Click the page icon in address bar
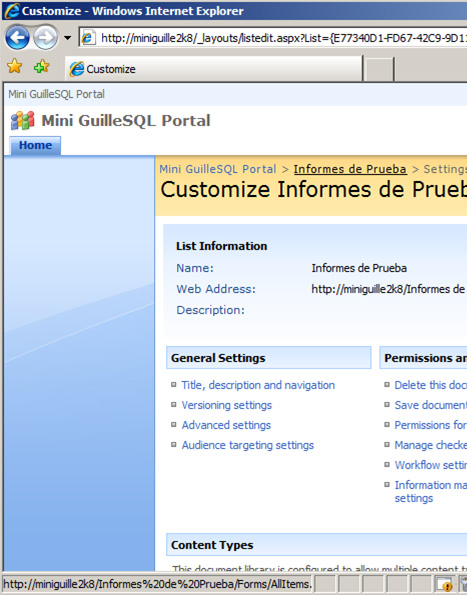This screenshot has height=595, width=467. [x=88, y=38]
